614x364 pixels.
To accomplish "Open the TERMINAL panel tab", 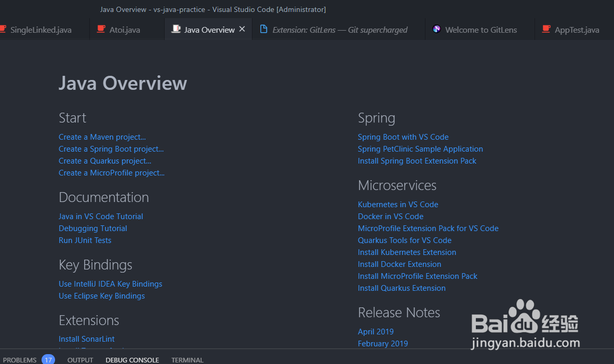I will [187, 360].
